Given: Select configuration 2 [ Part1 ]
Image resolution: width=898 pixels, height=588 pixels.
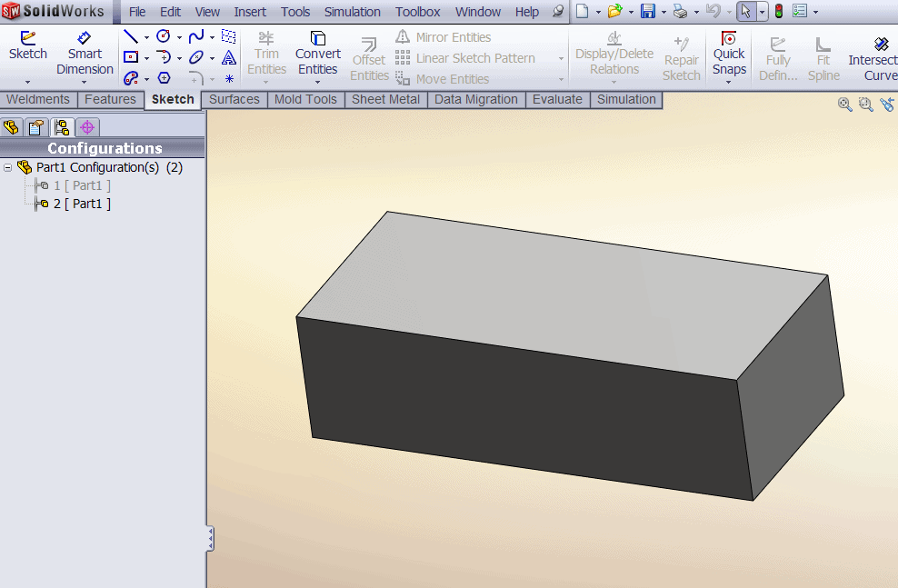Looking at the screenshot, I should 82,204.
